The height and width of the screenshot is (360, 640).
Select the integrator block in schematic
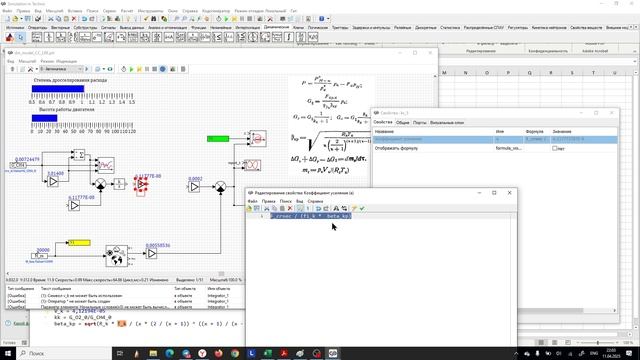(119, 184)
